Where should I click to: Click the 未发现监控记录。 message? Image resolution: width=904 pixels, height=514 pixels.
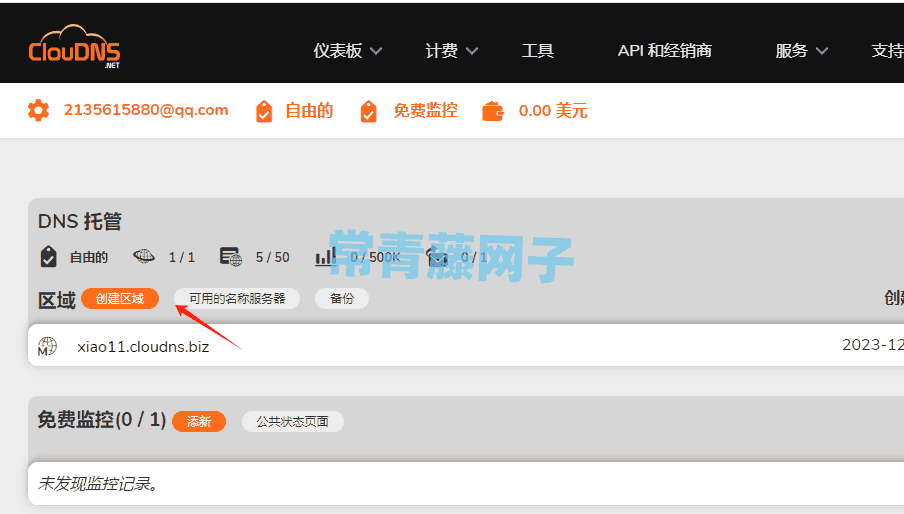98,483
